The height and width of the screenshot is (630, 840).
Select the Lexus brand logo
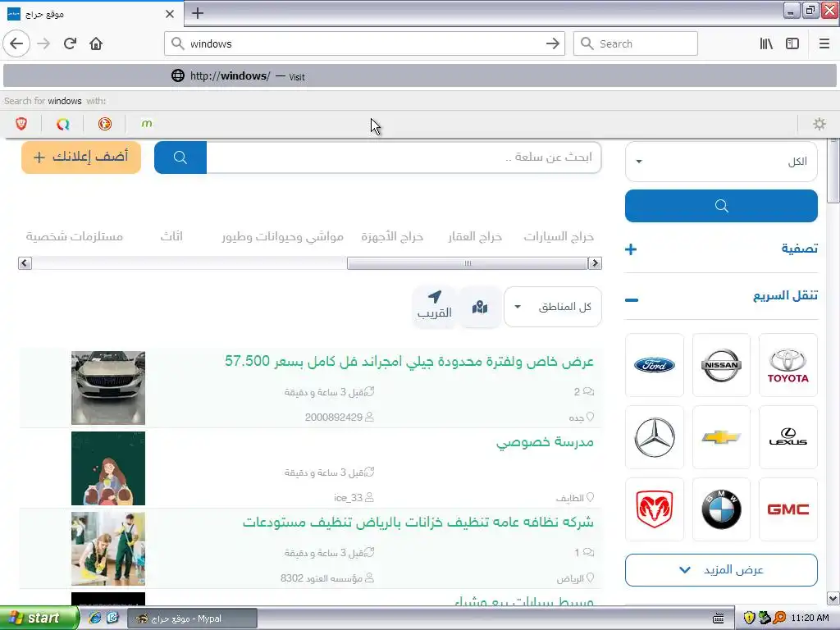(788, 437)
